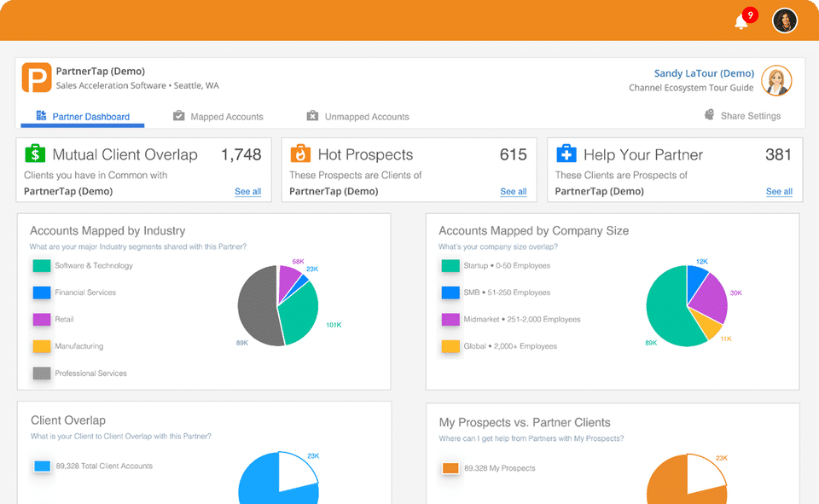Screen dimensions: 819x504
Task: Click the Professional Services gray swatch
Action: point(42,373)
